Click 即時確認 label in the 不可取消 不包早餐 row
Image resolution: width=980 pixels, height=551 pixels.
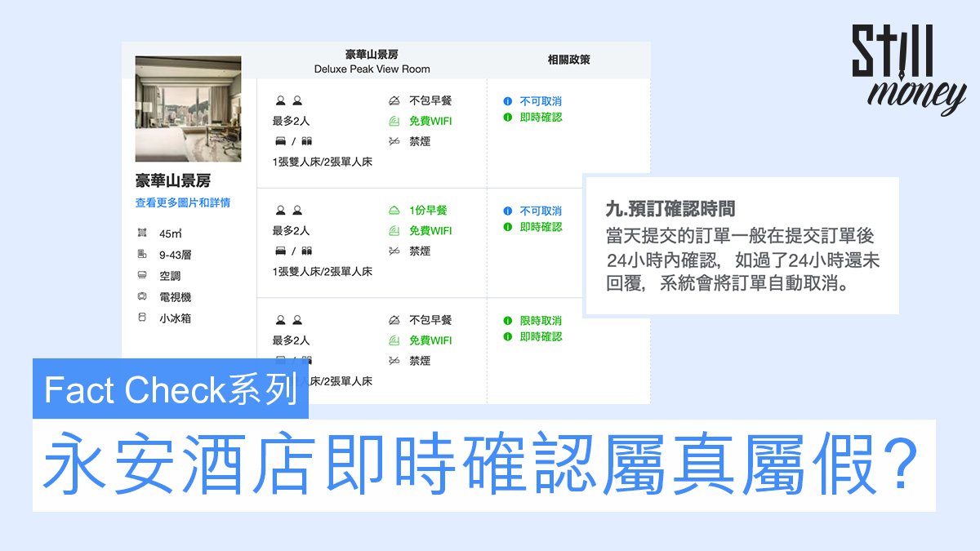(x=541, y=118)
